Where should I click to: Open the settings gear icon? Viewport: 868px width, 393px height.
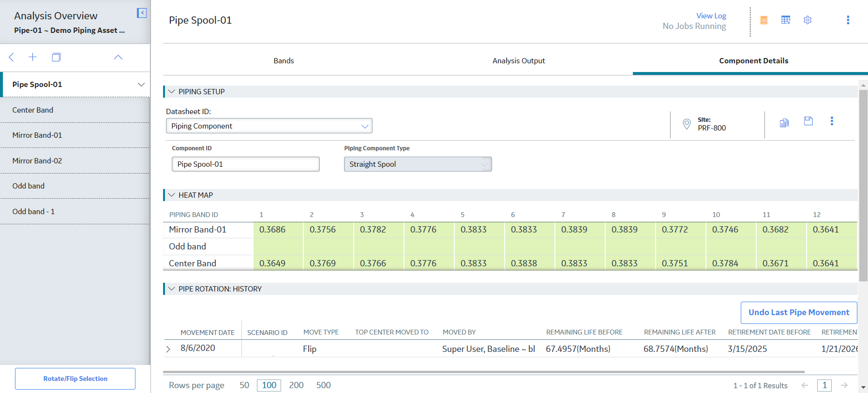click(808, 20)
